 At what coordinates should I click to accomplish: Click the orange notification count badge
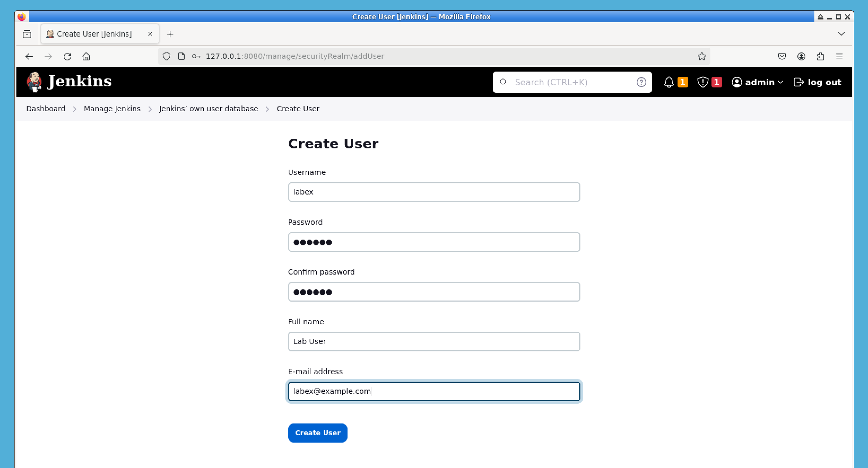683,82
